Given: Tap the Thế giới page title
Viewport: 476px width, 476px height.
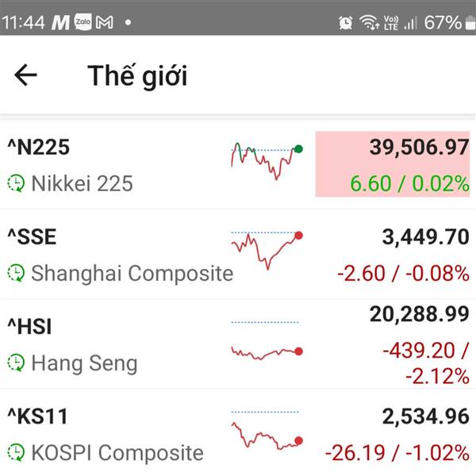Looking at the screenshot, I should [x=137, y=76].
